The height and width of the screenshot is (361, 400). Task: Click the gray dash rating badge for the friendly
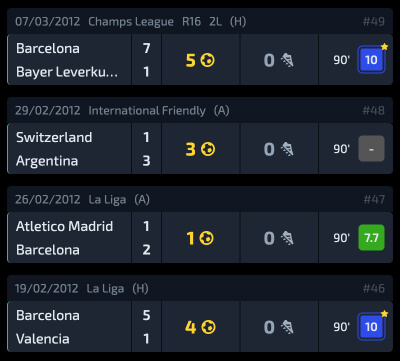371,149
